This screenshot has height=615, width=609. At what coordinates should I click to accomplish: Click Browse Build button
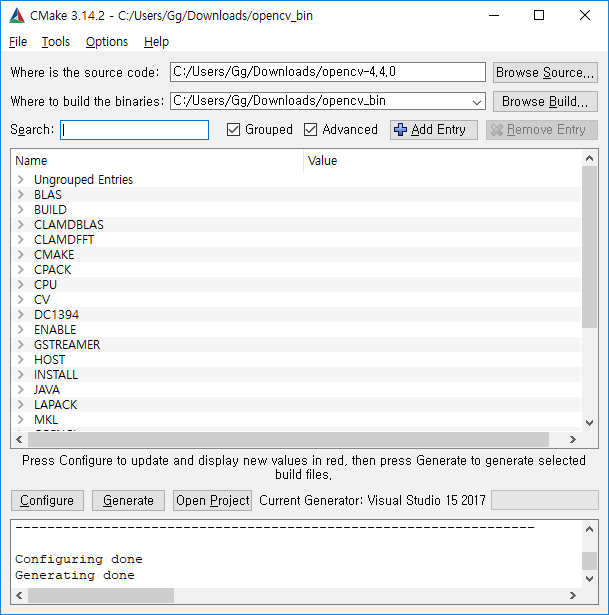click(x=545, y=102)
